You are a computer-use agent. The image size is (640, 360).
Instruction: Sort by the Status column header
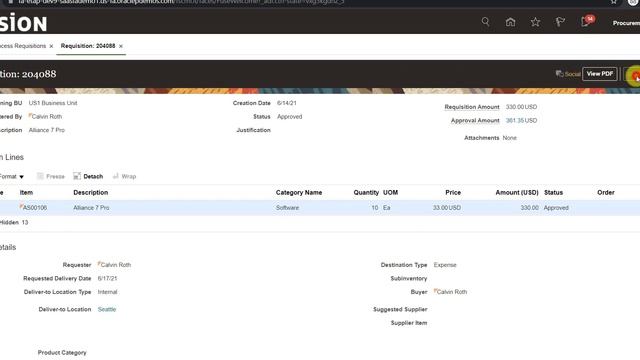tap(553, 192)
